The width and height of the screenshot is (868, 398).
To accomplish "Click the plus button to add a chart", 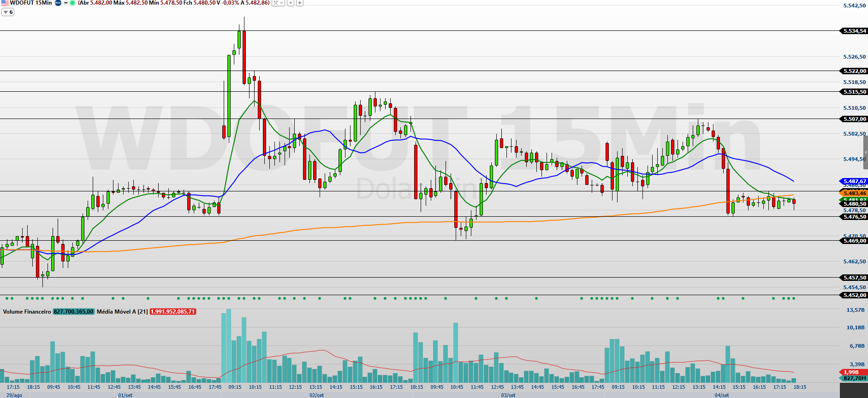I will (300, 3).
